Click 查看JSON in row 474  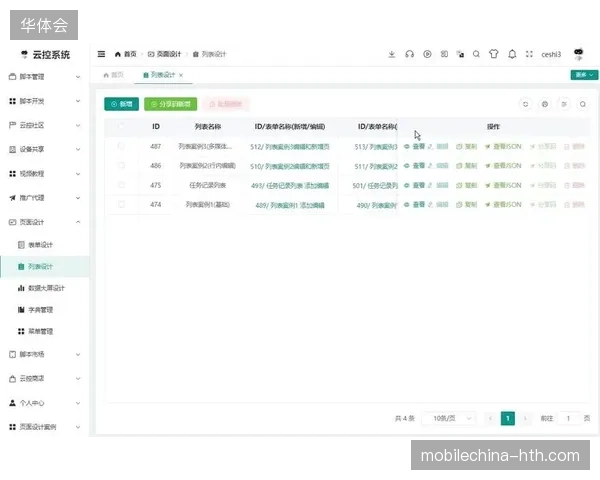tap(503, 205)
